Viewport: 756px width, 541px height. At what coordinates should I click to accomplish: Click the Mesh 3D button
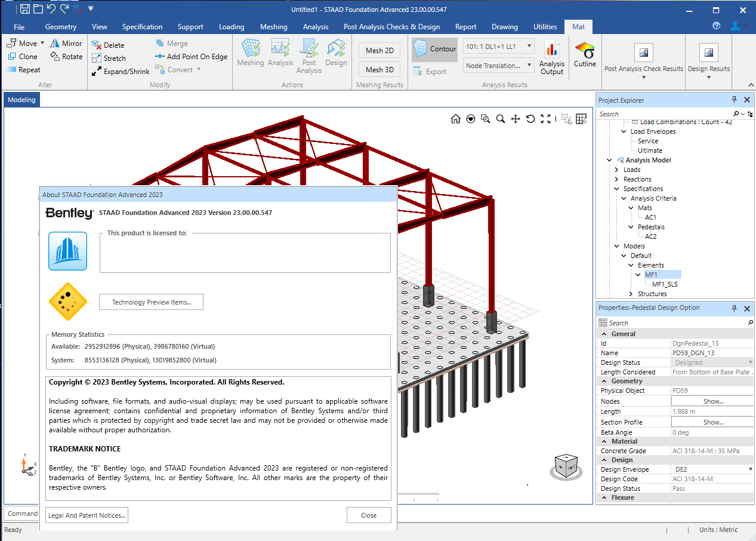pos(379,70)
